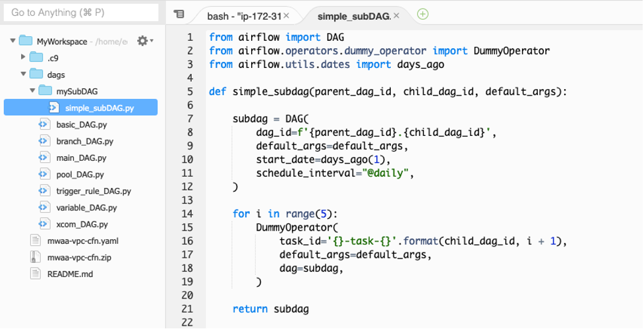This screenshot has width=644, height=329.
Task: Select trigger_rule_DAG.py in the file tree
Action: pyautogui.click(x=93, y=191)
